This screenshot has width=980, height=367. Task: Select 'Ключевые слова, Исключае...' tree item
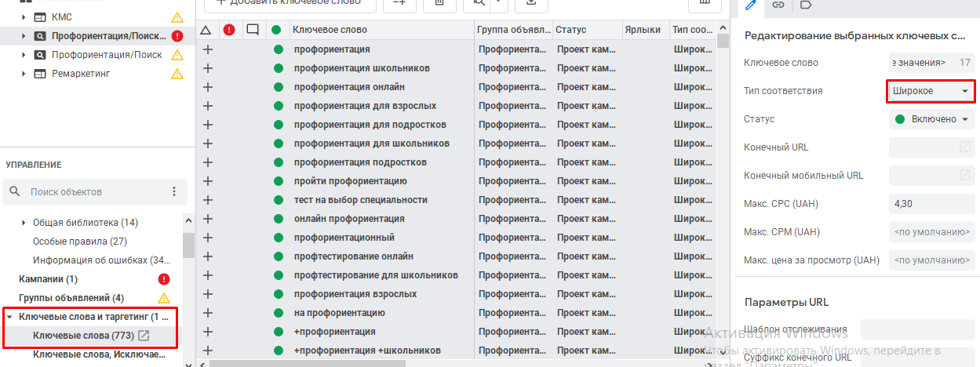click(100, 354)
